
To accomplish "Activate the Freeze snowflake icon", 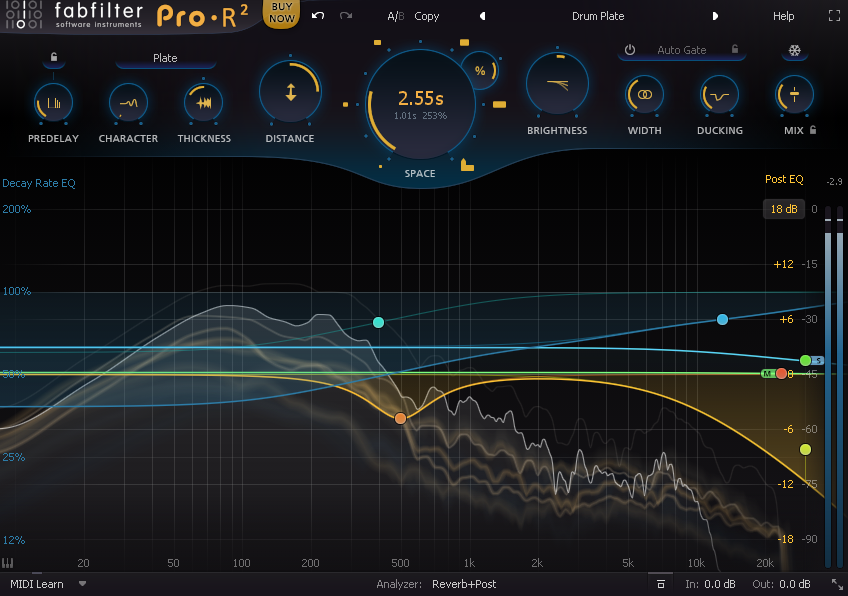I will coord(794,50).
